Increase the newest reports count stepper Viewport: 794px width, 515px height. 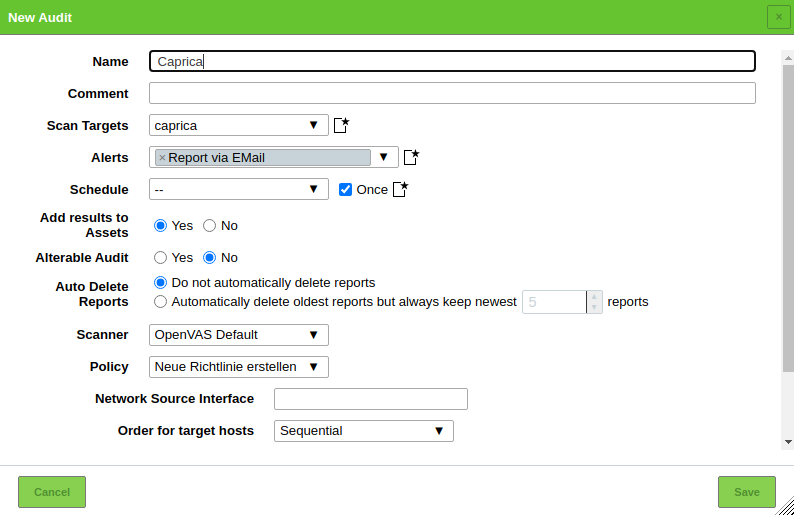point(595,296)
